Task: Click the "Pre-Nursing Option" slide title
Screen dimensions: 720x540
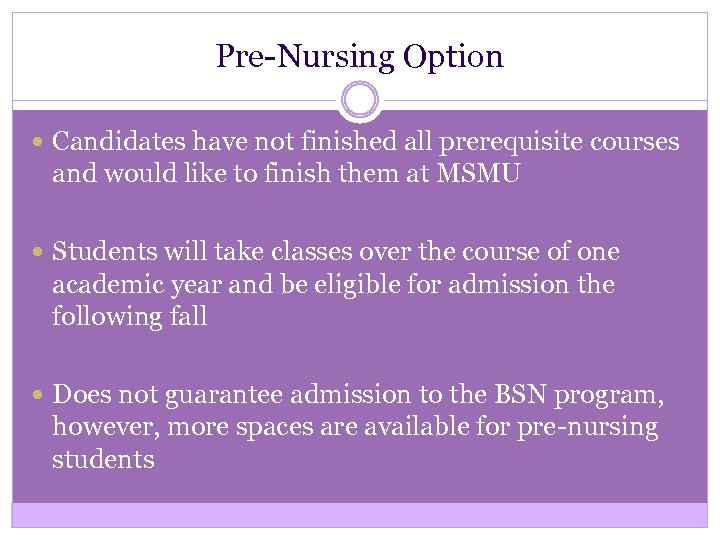Action: (x=360, y=56)
